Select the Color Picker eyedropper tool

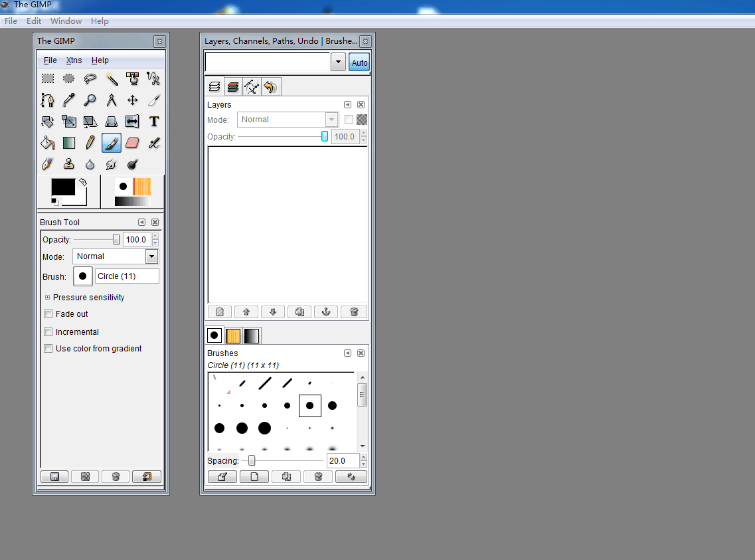click(x=69, y=100)
